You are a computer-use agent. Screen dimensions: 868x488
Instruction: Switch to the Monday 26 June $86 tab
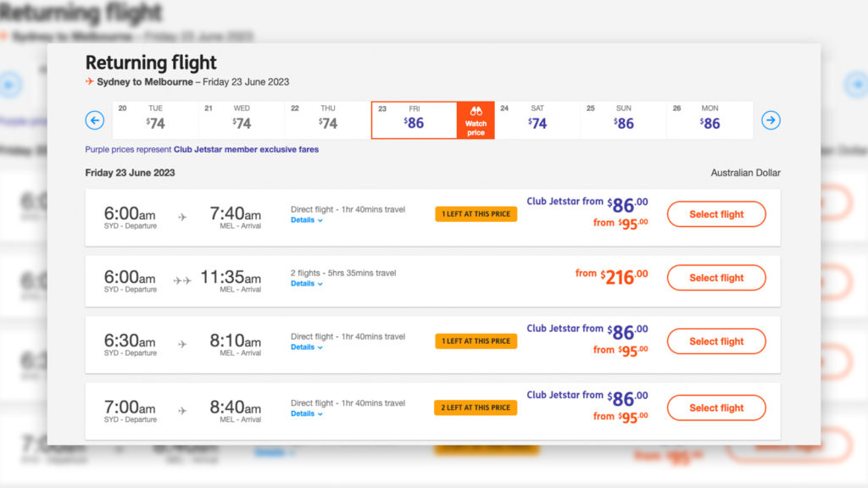pos(709,119)
